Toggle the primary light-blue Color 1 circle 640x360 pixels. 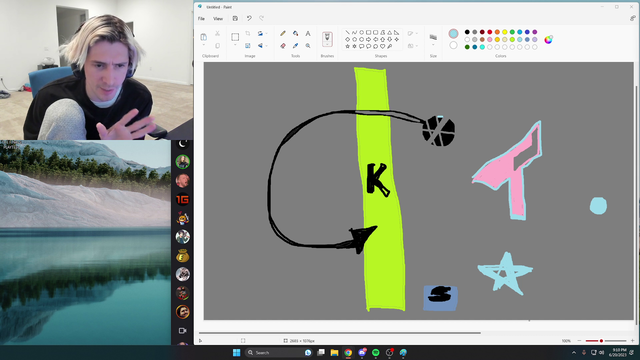(453, 33)
